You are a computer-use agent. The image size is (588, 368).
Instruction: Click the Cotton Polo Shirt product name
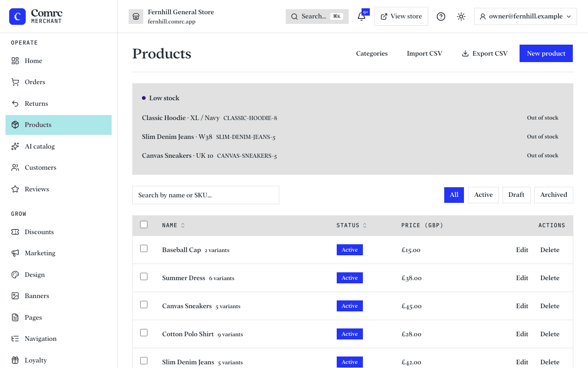(x=188, y=334)
